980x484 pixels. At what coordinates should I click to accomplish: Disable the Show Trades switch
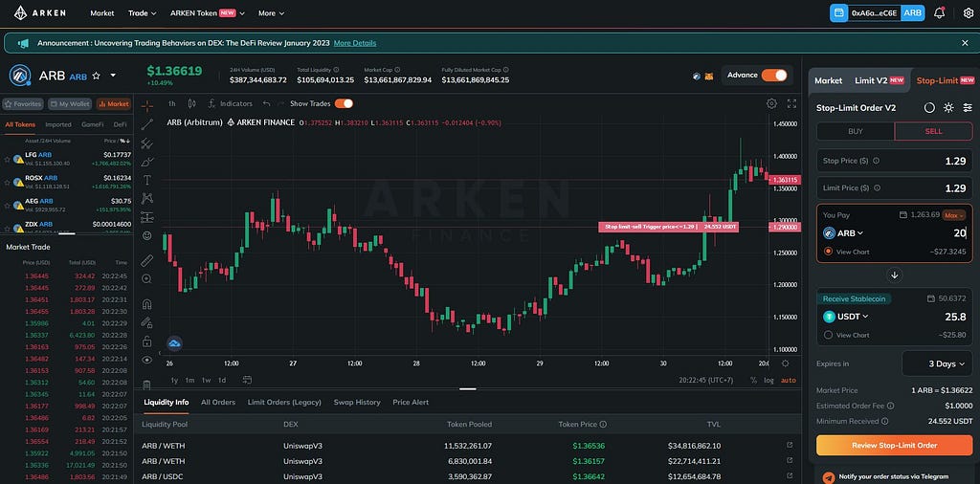344,103
